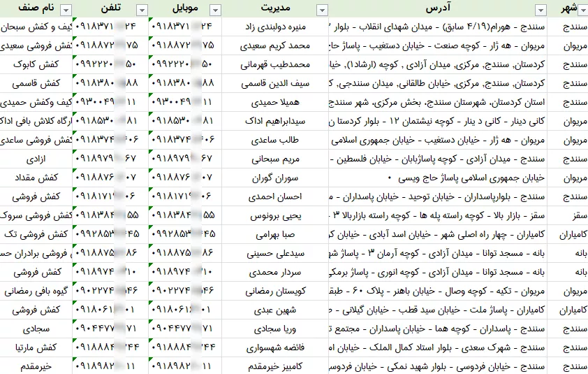Click mobile number in منیره دولبندی زاد row

point(185,27)
